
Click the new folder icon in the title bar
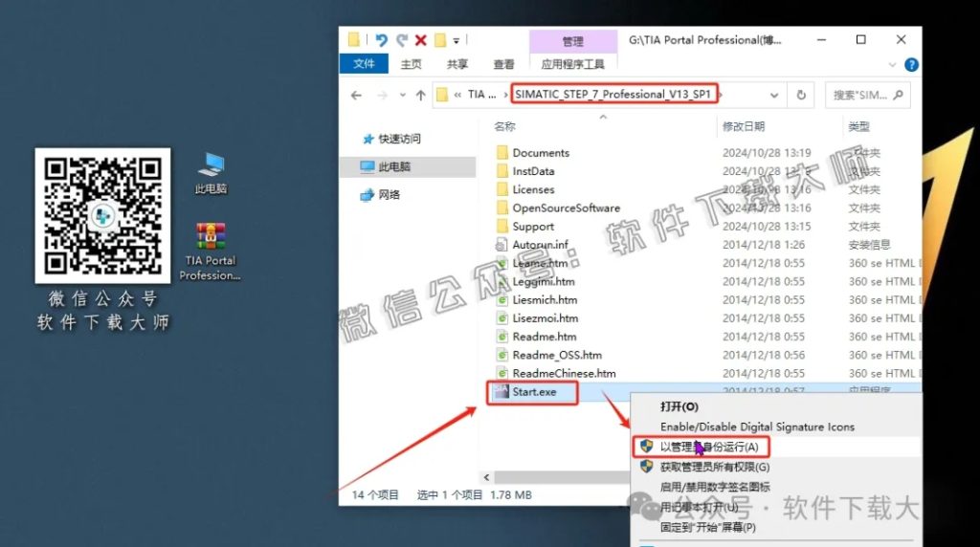[x=440, y=40]
